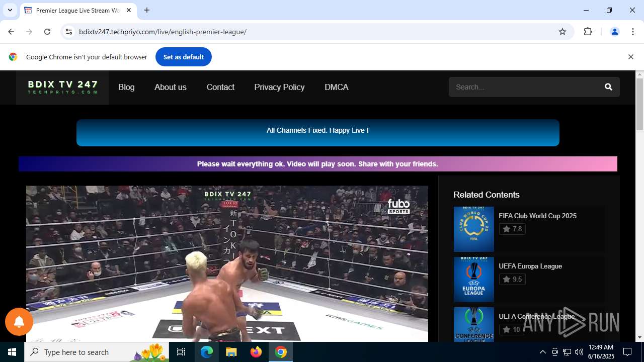Click the search magnifier icon

(x=608, y=87)
